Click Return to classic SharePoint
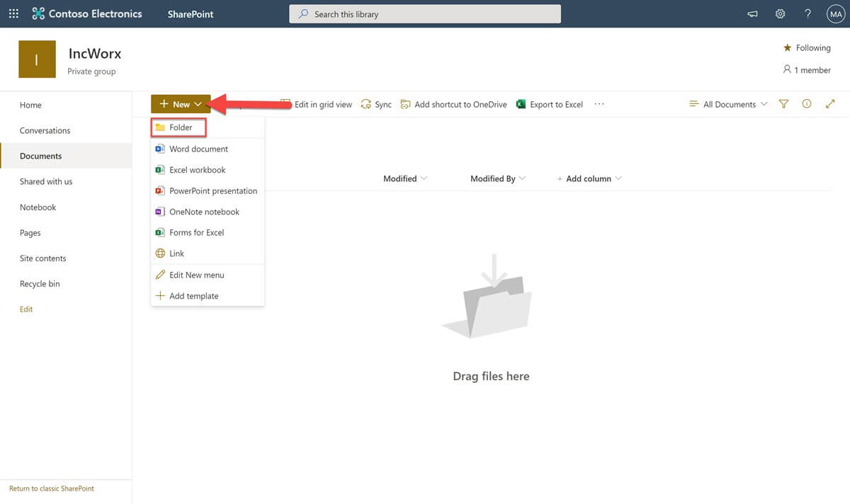850x504 pixels. [x=50, y=488]
